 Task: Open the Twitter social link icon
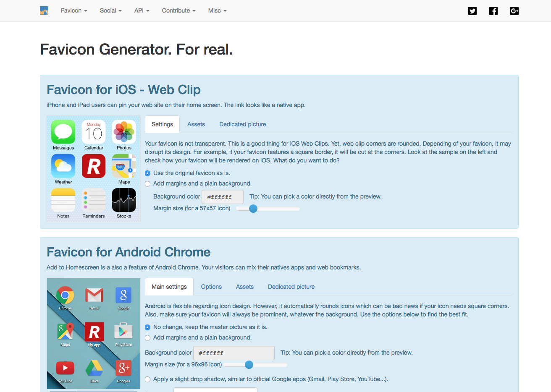[472, 11]
